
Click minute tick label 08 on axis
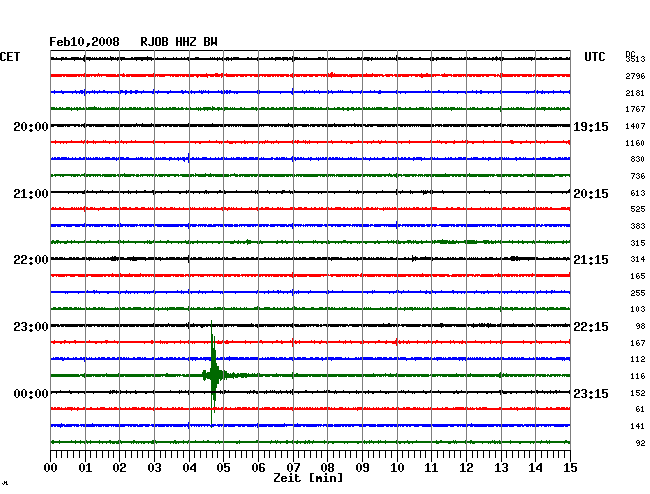(x=327, y=467)
